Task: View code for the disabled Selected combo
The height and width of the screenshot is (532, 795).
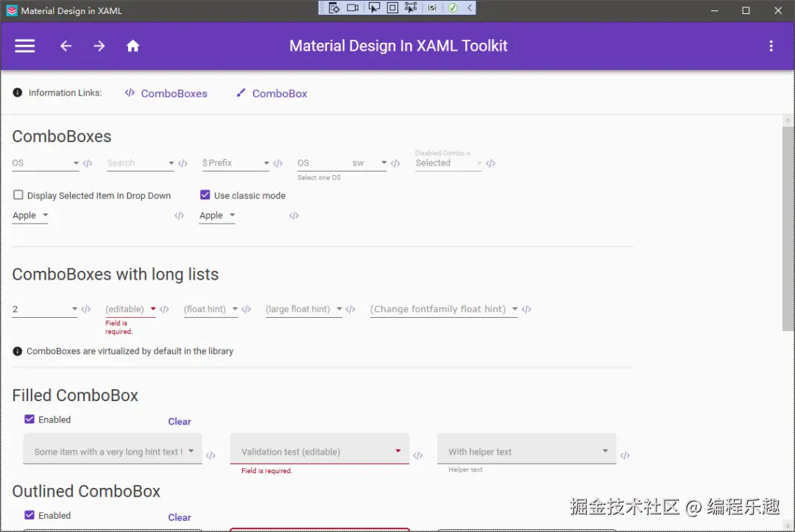Action: [x=490, y=163]
